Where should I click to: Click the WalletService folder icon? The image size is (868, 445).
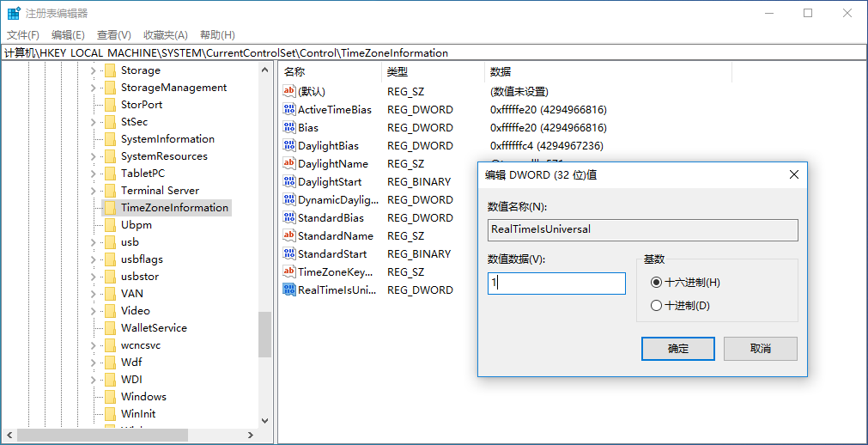[x=110, y=328]
